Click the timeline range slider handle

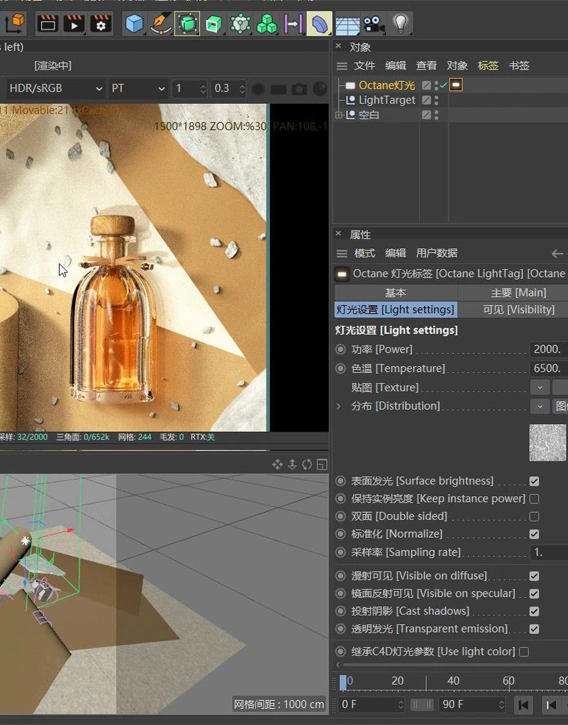422,705
